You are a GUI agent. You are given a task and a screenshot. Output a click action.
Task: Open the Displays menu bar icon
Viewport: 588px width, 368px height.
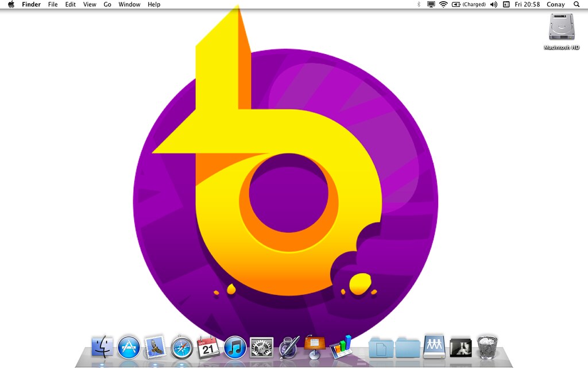[x=431, y=5]
